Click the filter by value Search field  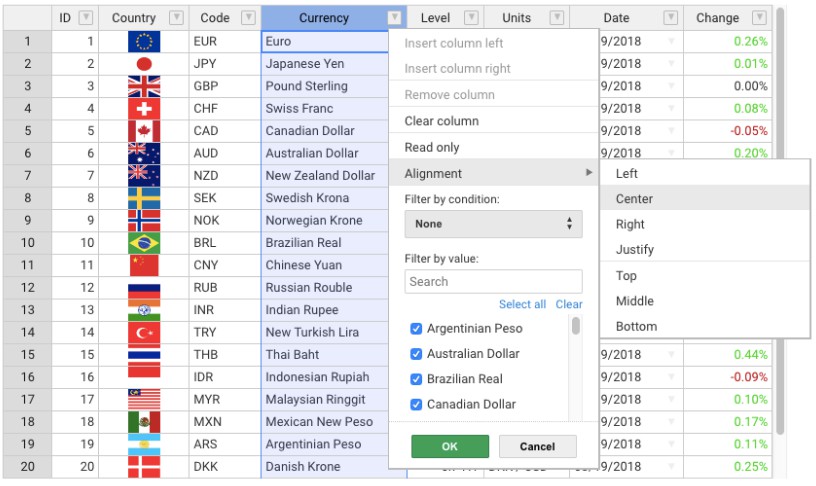(493, 281)
